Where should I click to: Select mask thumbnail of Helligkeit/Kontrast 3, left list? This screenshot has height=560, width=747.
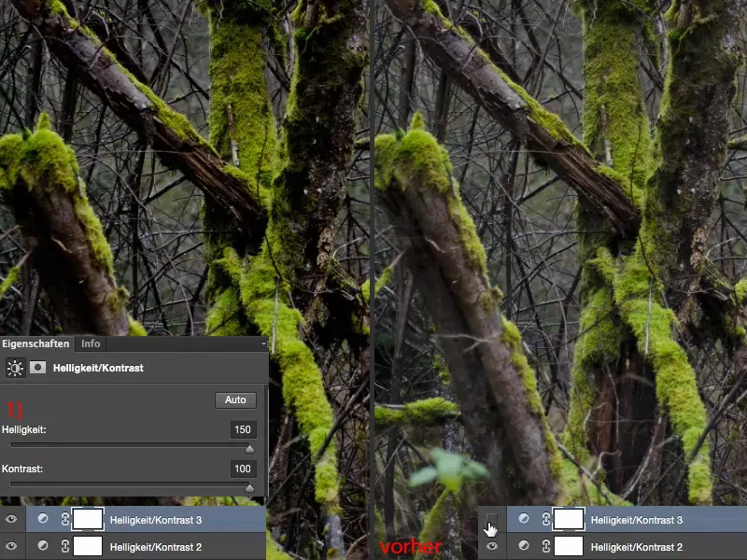point(88,519)
